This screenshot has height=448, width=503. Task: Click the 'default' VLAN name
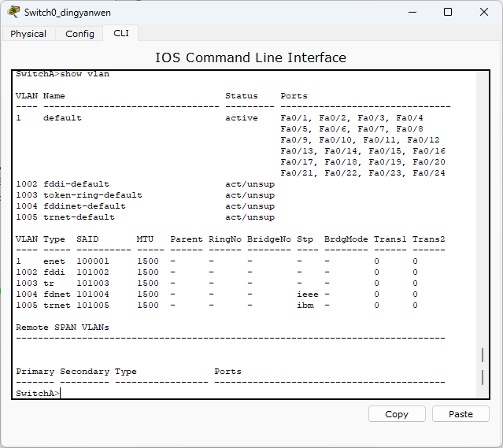[x=62, y=118]
